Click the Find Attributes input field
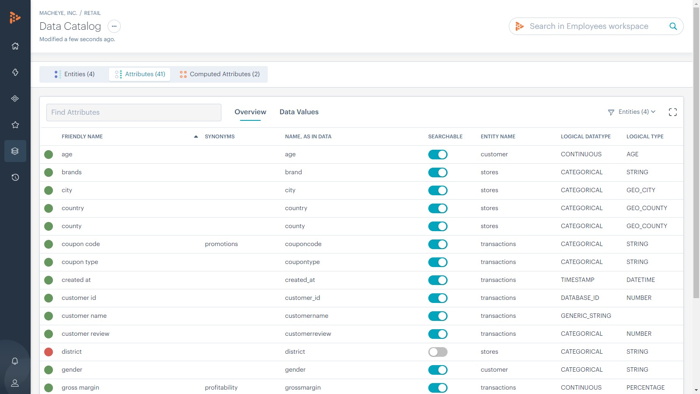 pos(133,112)
